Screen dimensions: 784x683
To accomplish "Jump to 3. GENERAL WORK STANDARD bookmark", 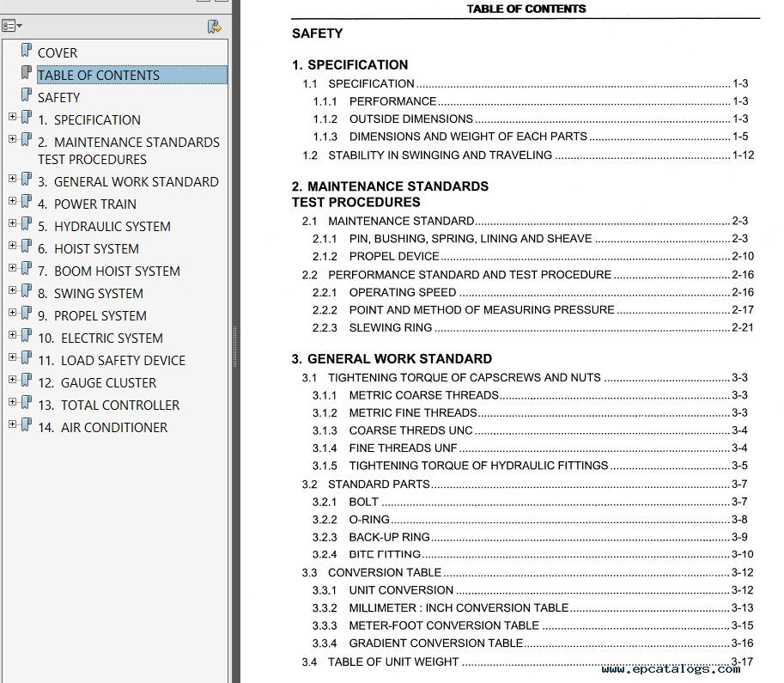I will click(128, 181).
